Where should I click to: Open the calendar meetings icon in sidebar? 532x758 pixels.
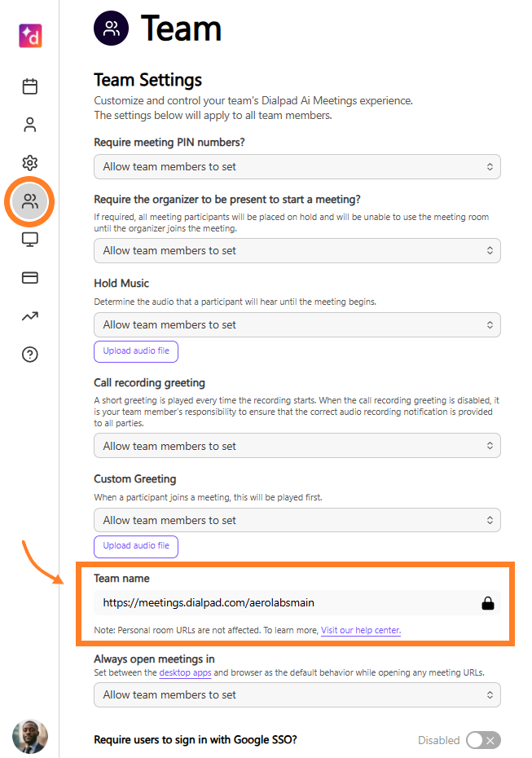(x=30, y=86)
